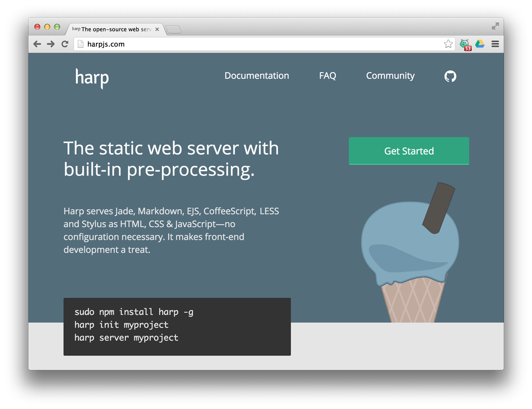Screen dimensions: 532x409
Task: Reload the harpjs.com page
Action: click(x=65, y=44)
